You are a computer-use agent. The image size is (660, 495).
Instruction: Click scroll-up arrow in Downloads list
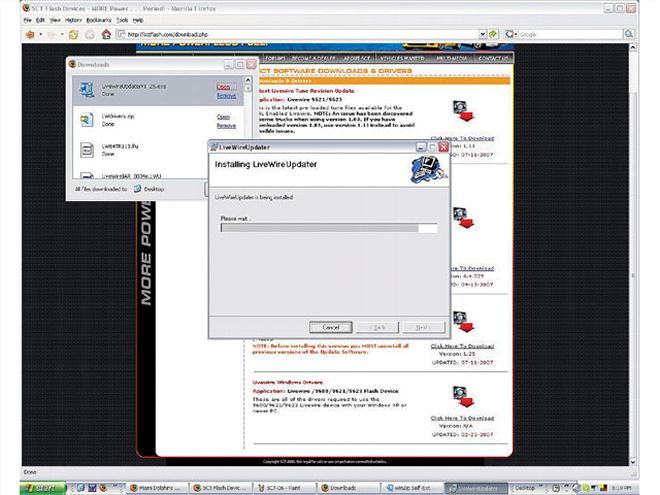(x=248, y=80)
